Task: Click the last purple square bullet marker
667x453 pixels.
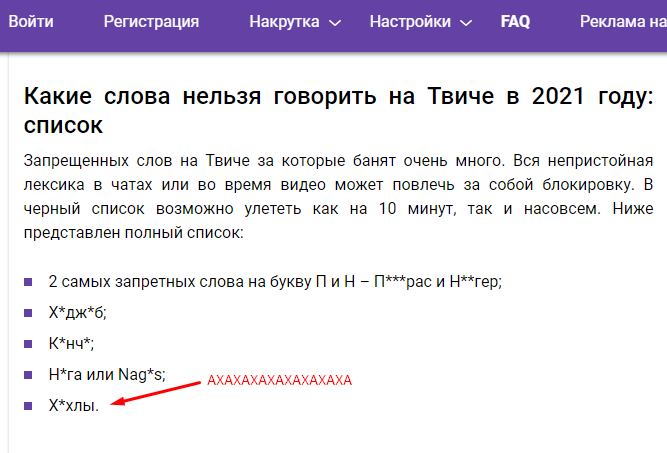Action: tap(28, 405)
